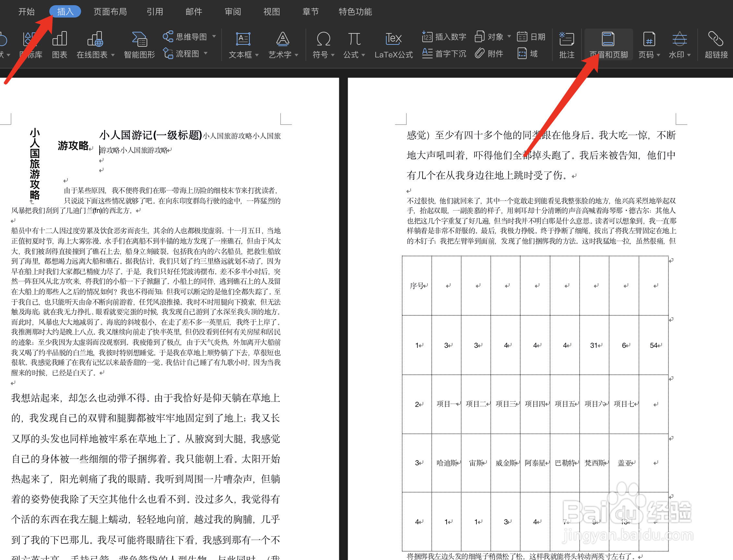Click the table cell 阿泰星
Image resolution: width=733 pixels, height=560 pixels.
(x=535, y=463)
